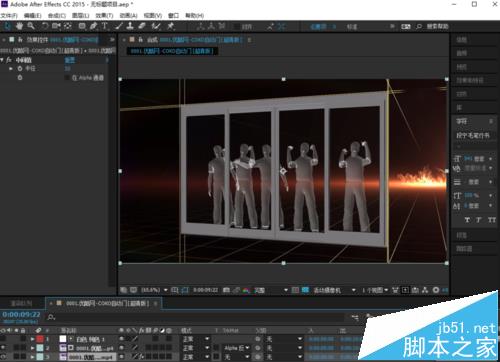Select the Clone Stamp tool

point(130,26)
